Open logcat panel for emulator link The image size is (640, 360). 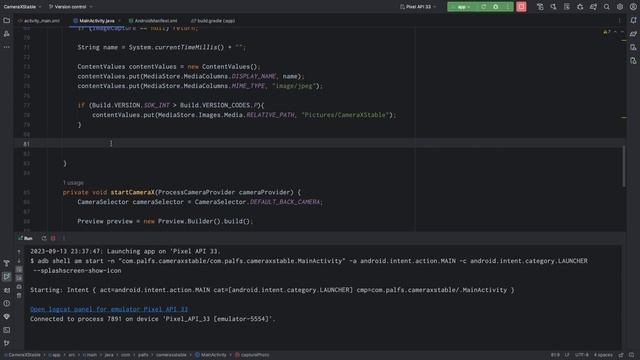pos(109,309)
